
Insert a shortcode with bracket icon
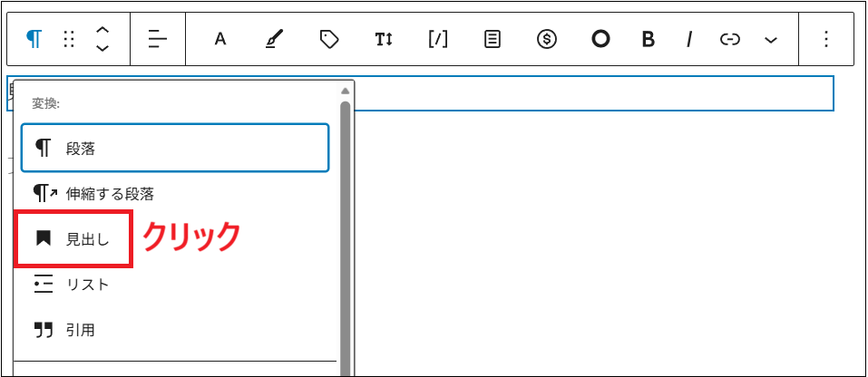point(437,39)
